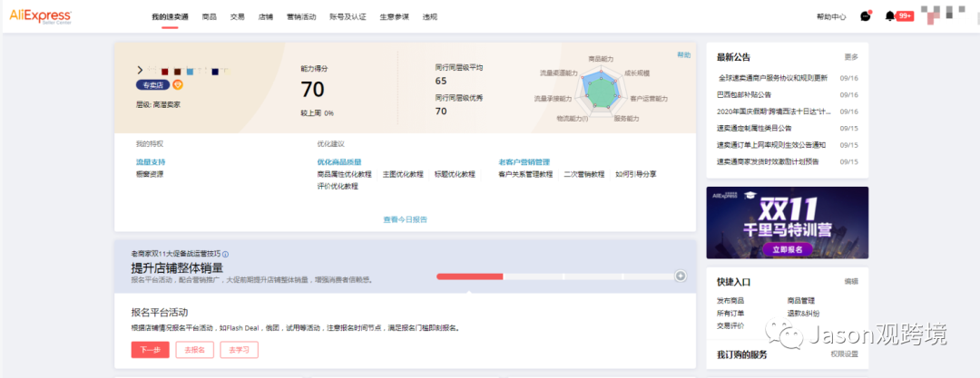The height and width of the screenshot is (378, 980).
Task: Open the notification bell icon
Action: click(x=889, y=16)
